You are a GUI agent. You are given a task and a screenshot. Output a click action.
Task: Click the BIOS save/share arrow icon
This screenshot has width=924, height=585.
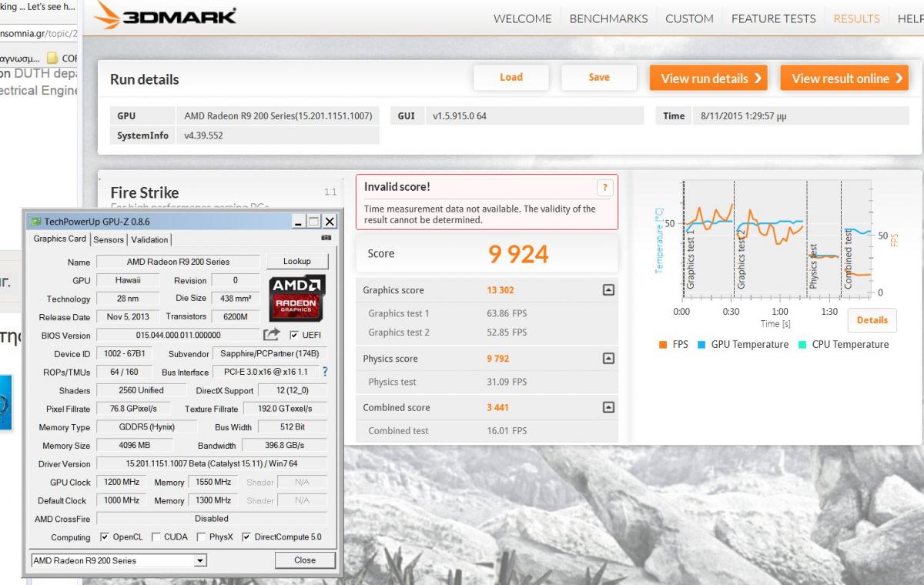coord(271,335)
